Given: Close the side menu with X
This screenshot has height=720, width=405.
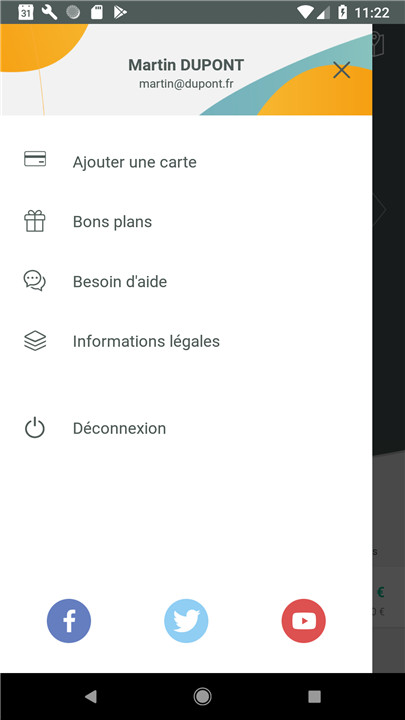Looking at the screenshot, I should pyautogui.click(x=342, y=70).
